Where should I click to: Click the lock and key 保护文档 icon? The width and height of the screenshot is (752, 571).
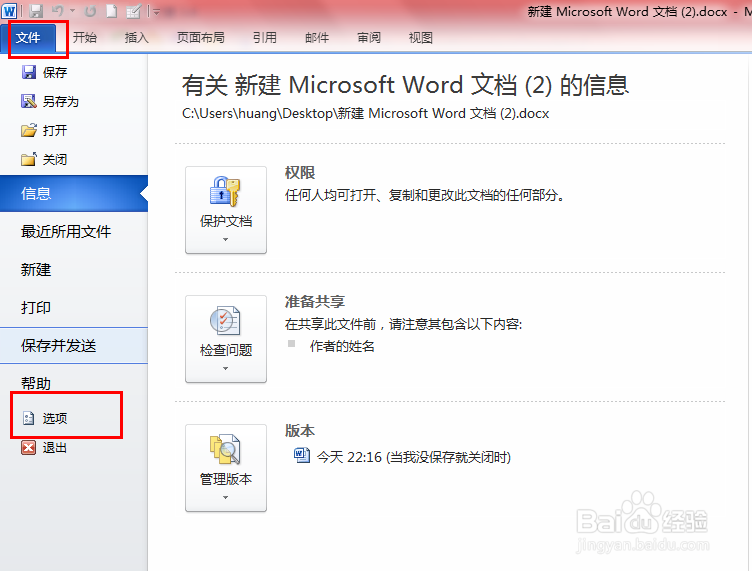[x=225, y=192]
